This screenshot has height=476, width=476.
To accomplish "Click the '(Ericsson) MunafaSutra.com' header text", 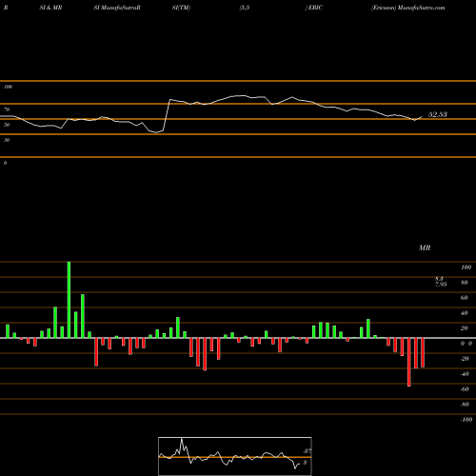I will coord(407,8).
